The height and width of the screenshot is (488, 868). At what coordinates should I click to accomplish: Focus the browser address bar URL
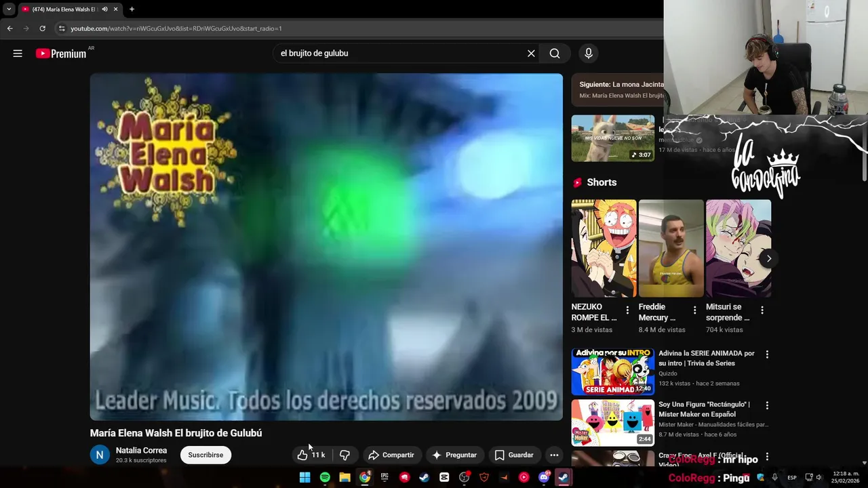[176, 28]
